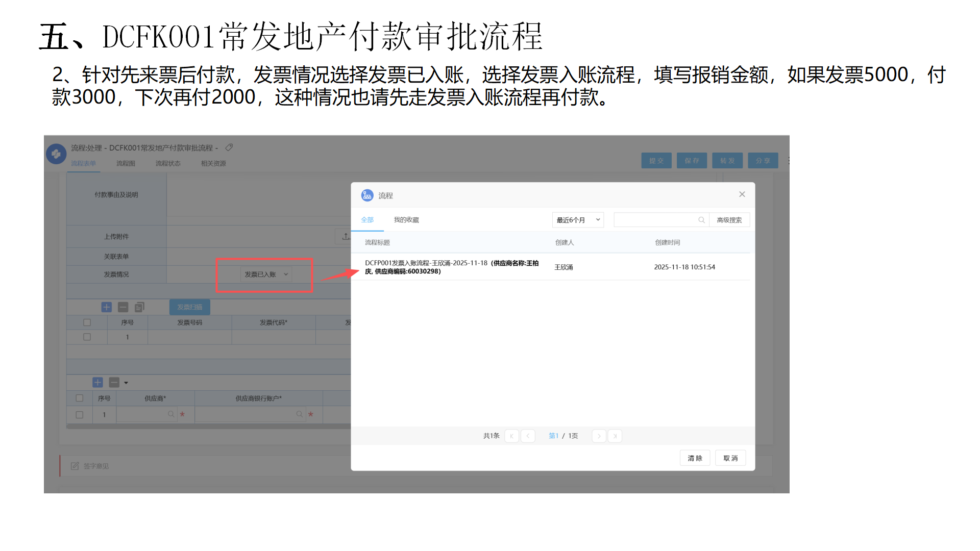Check row 1 checkbox in supplier table
The image size is (980, 551).
pyautogui.click(x=79, y=415)
